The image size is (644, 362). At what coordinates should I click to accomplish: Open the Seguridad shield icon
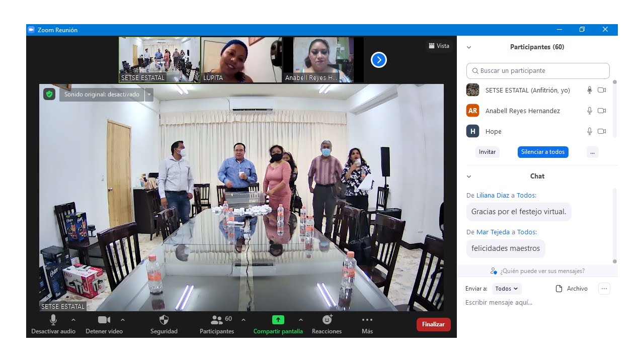point(164,320)
